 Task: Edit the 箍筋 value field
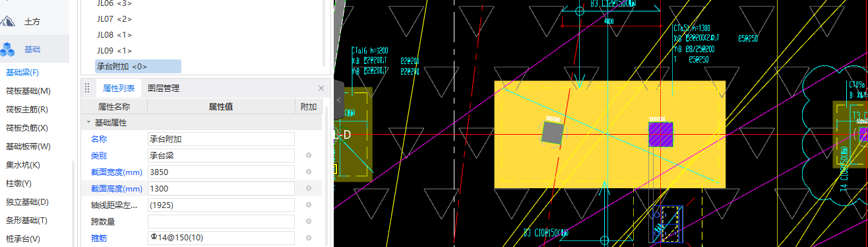click(221, 238)
